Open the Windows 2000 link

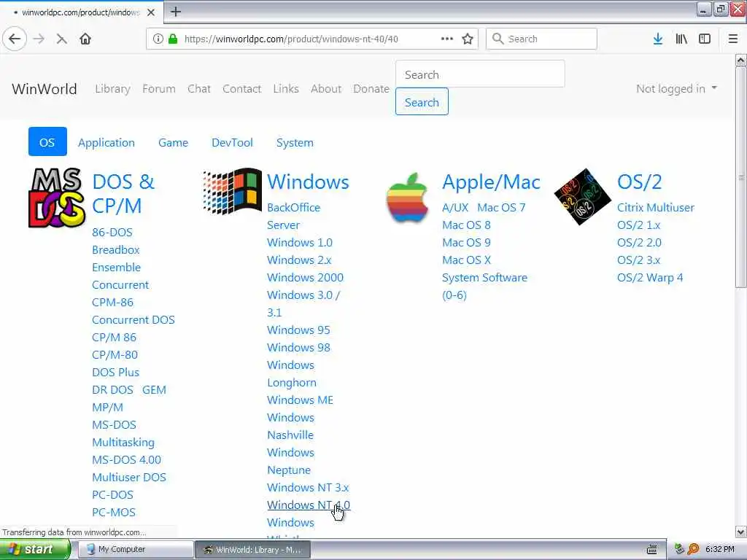(305, 278)
